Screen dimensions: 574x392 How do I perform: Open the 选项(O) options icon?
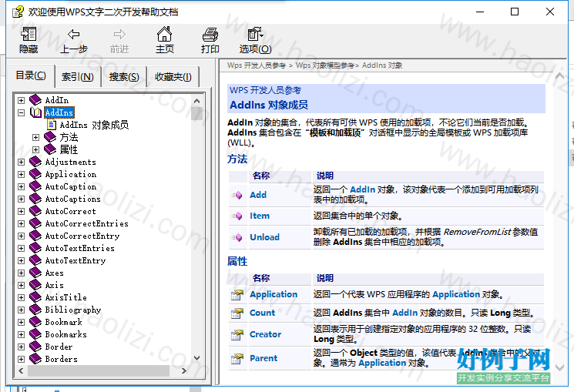point(255,34)
